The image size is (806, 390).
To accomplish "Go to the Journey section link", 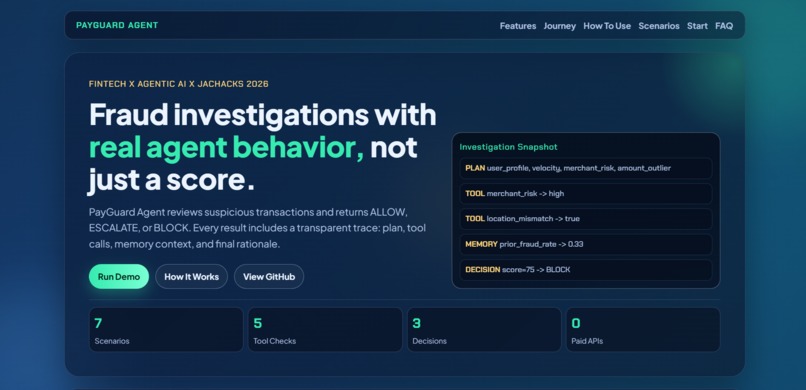I will click(560, 26).
